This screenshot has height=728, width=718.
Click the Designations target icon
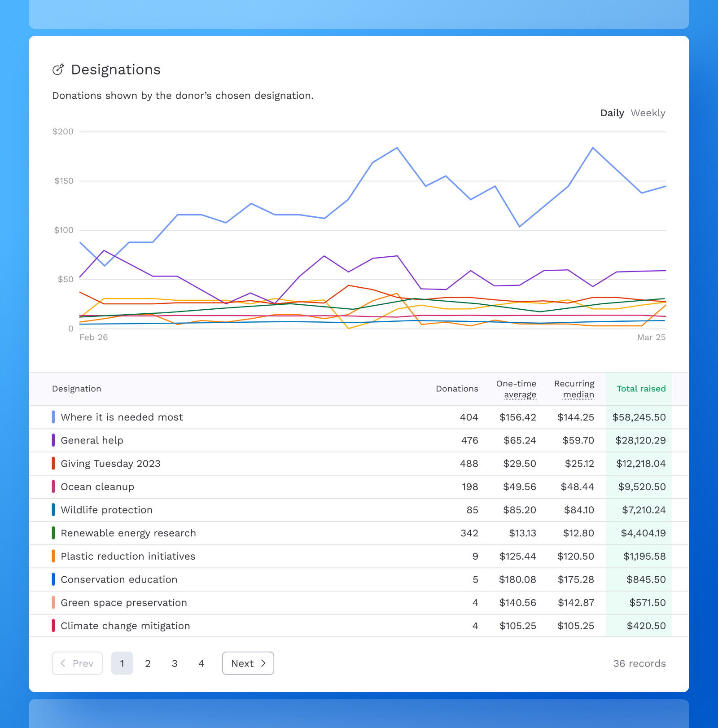click(58, 70)
